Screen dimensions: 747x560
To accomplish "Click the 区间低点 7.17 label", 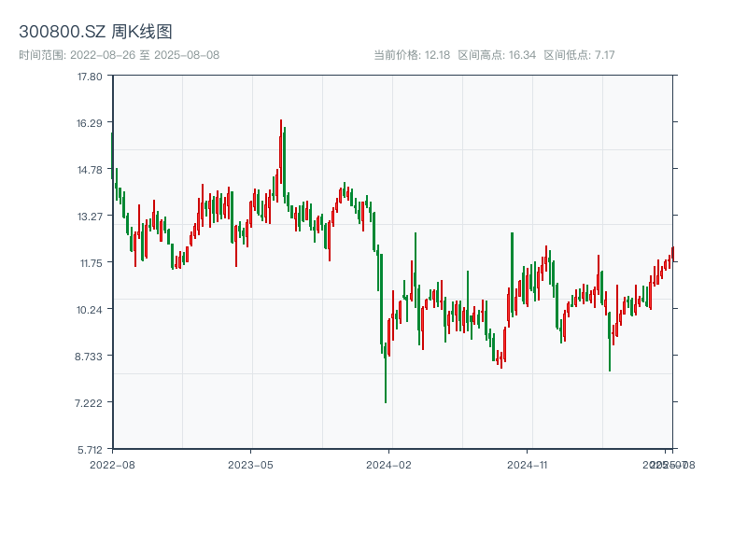I will (x=579, y=55).
